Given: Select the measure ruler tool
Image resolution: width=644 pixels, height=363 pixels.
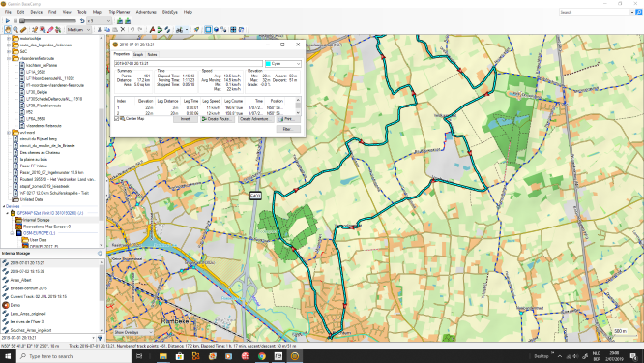Looking at the screenshot, I should (x=23, y=30).
